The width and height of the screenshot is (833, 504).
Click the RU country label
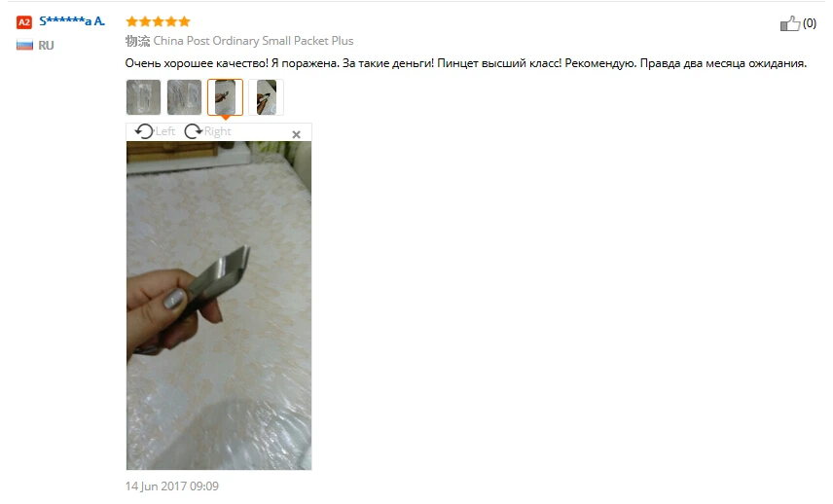[46, 46]
